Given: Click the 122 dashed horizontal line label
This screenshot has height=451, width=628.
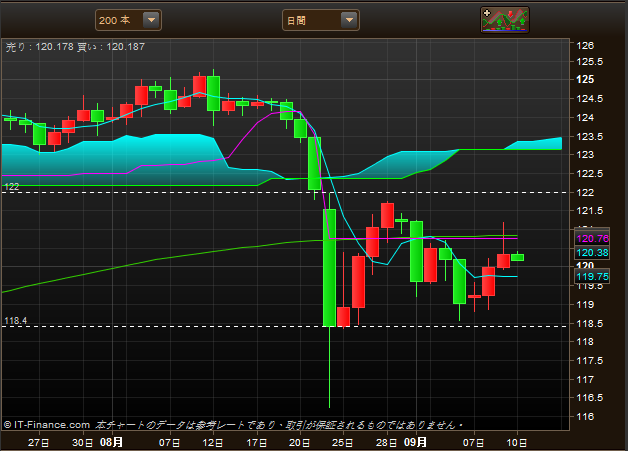Looking at the screenshot, I should 12,187.
